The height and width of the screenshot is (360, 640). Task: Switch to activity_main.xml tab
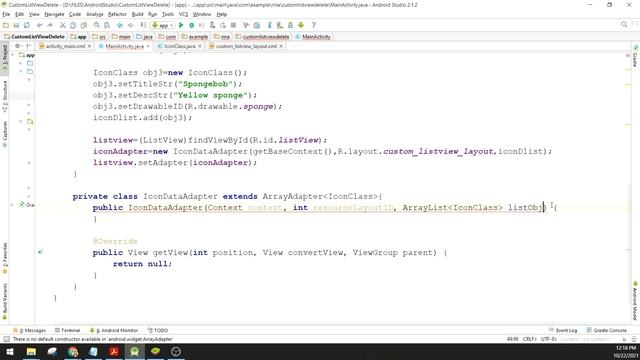[x=65, y=46]
